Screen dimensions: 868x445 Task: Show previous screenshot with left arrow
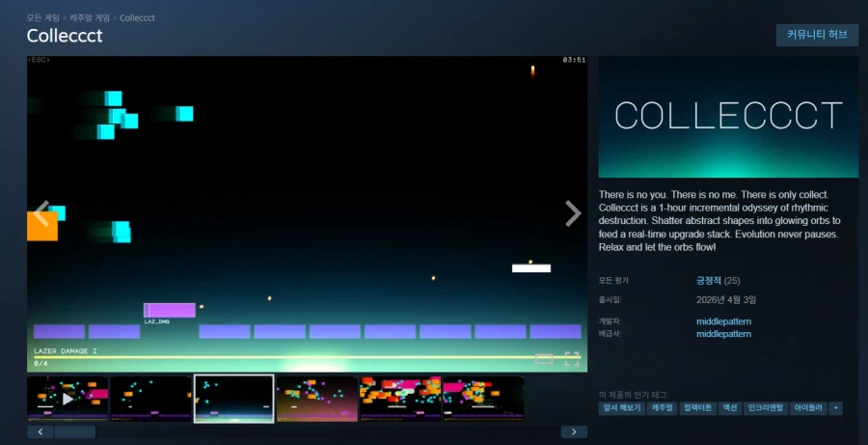point(41,213)
